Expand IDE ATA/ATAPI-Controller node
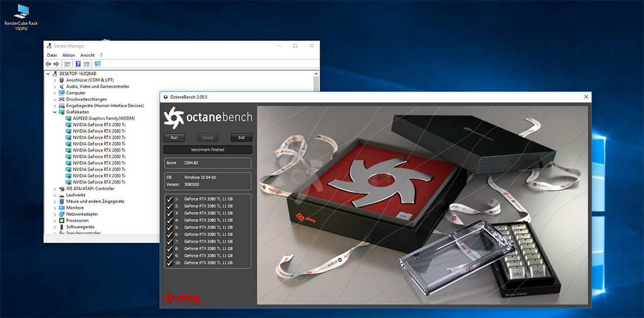644x318 pixels. click(54, 189)
